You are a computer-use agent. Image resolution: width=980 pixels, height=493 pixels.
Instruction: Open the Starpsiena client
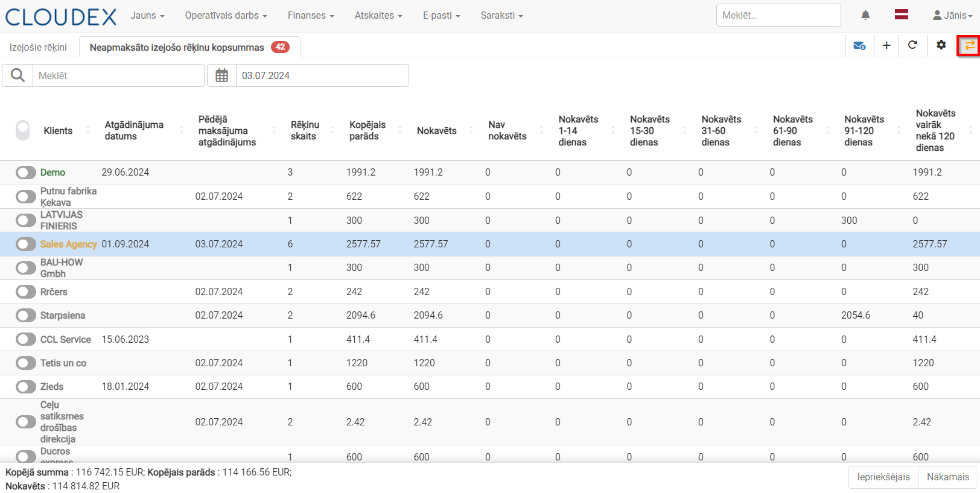(x=63, y=316)
